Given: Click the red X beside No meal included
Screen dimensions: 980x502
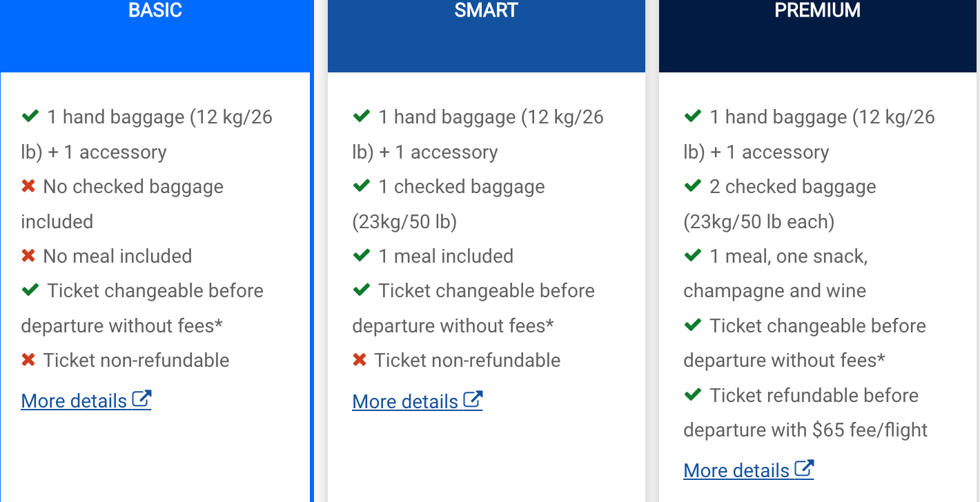Looking at the screenshot, I should pyautogui.click(x=28, y=256).
